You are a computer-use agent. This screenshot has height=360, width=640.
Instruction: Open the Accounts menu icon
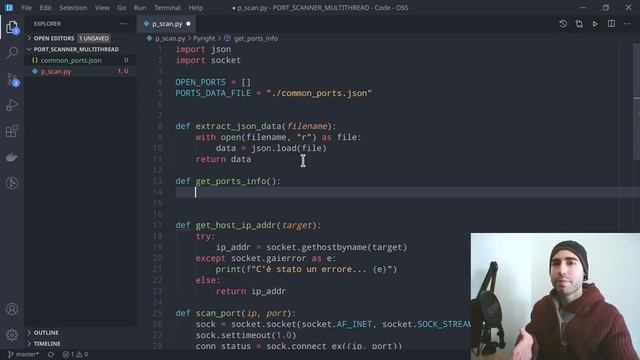(12, 309)
